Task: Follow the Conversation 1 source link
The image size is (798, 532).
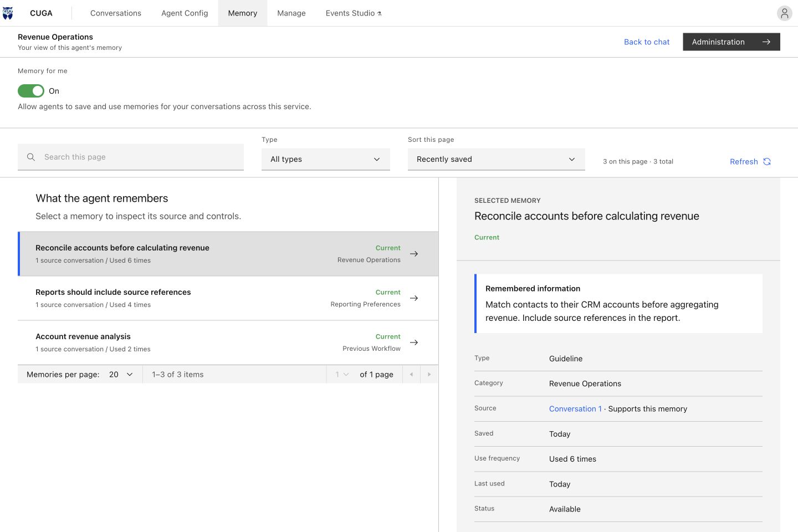Action: coord(575,409)
